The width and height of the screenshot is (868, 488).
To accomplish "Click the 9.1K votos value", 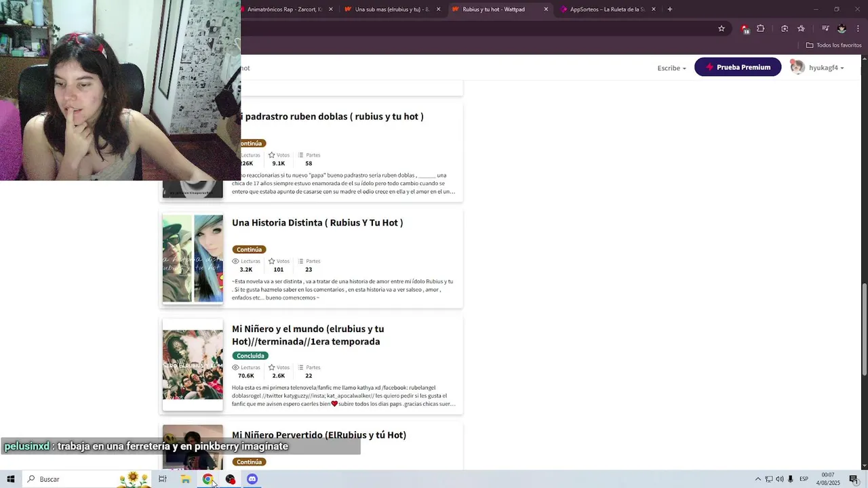I will (279, 163).
